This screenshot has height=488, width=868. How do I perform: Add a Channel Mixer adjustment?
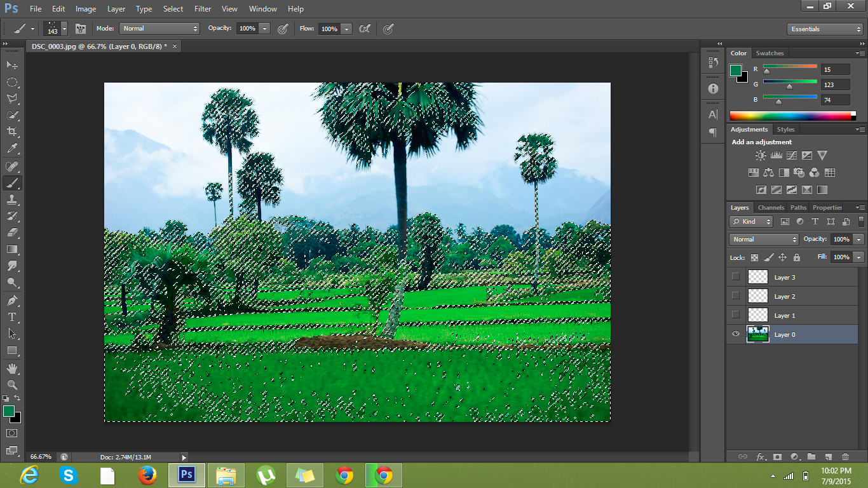(815, 172)
